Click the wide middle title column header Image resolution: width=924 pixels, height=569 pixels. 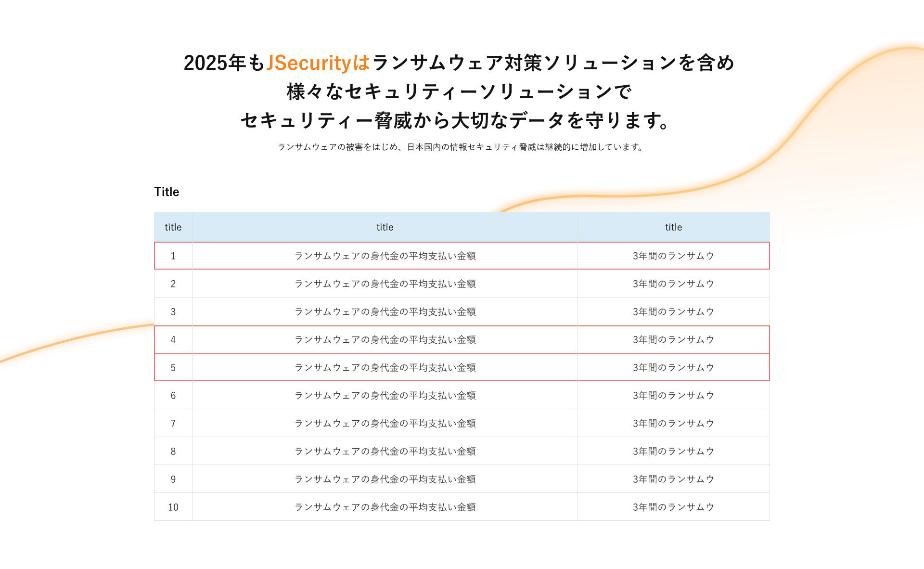tap(385, 227)
